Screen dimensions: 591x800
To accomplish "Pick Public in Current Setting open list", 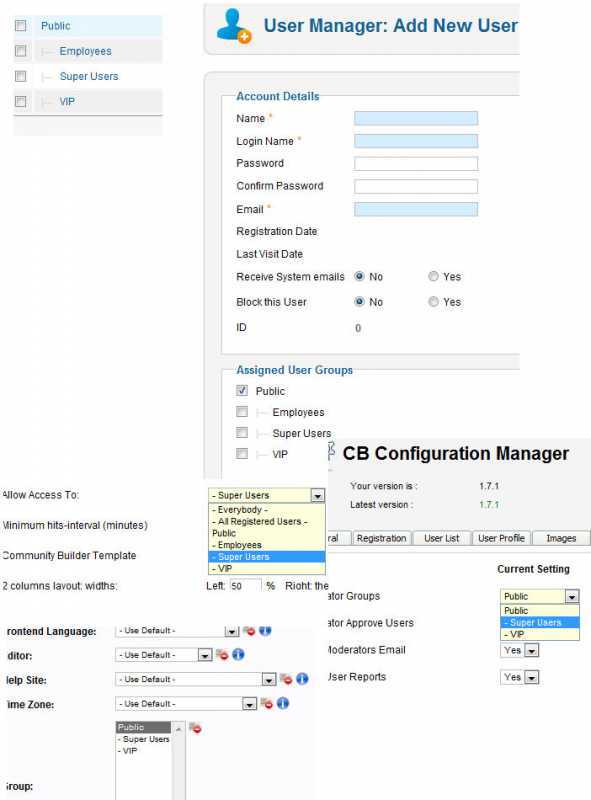I will coord(540,611).
